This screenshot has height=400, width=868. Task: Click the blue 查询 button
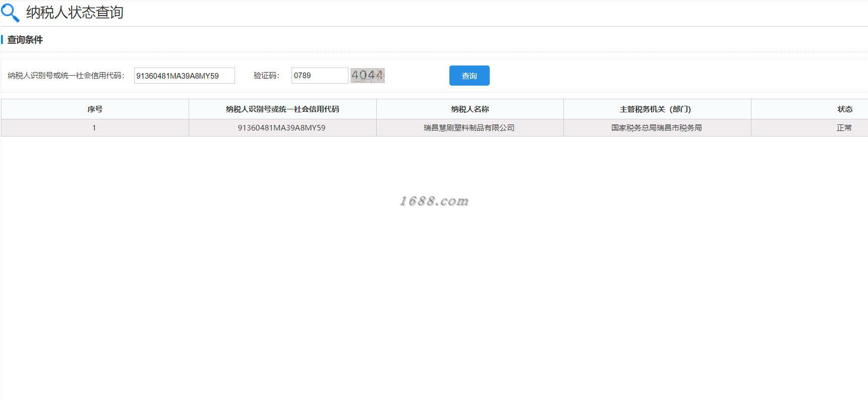click(469, 76)
